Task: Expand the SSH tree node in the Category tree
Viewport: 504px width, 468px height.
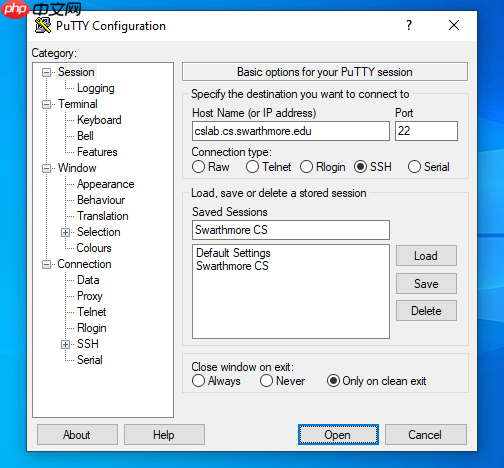Action: [x=66, y=344]
